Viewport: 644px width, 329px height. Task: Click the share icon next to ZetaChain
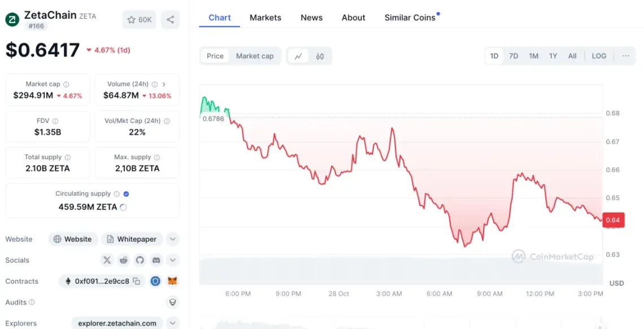click(x=170, y=20)
